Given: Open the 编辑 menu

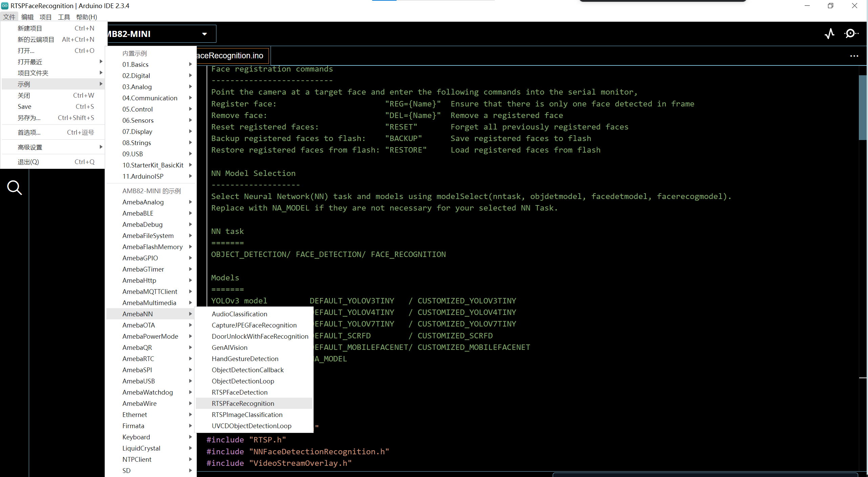Looking at the screenshot, I should click(x=27, y=17).
